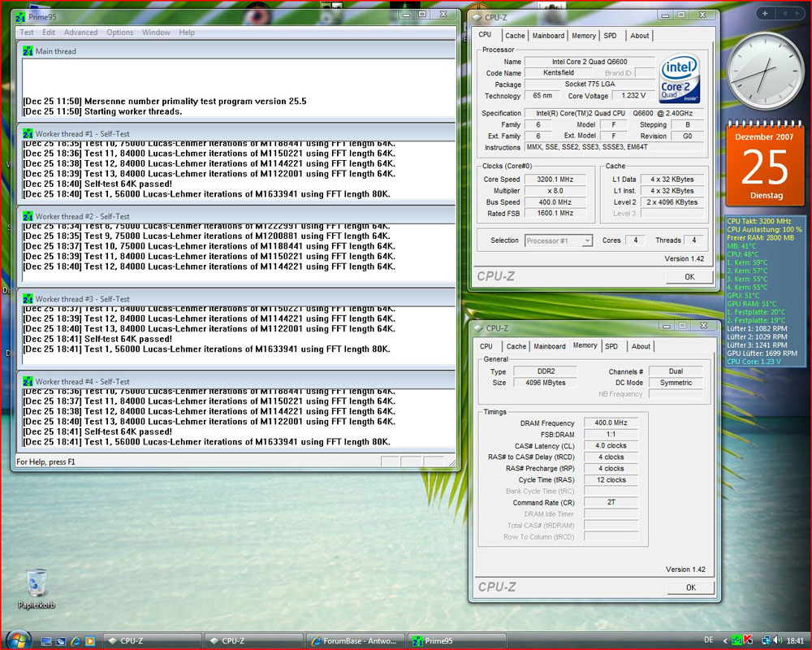The width and height of the screenshot is (812, 650).
Task: Switch to About tab in lower CPU-Z
Action: [641, 346]
